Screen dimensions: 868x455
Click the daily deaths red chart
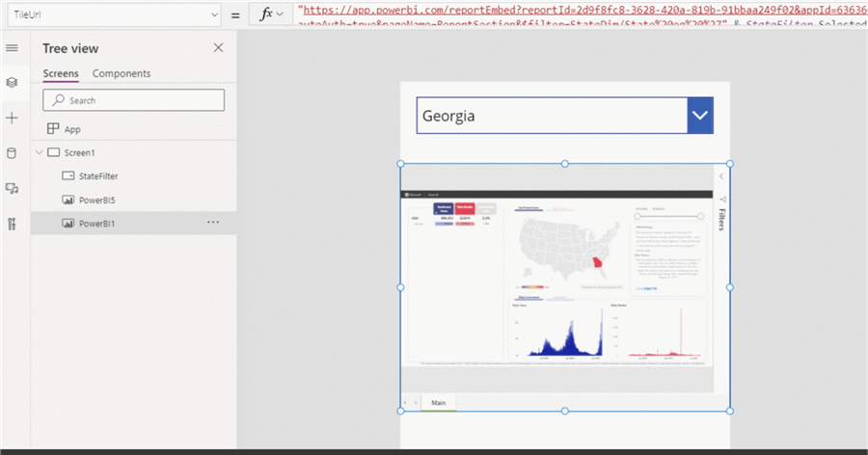(x=659, y=333)
